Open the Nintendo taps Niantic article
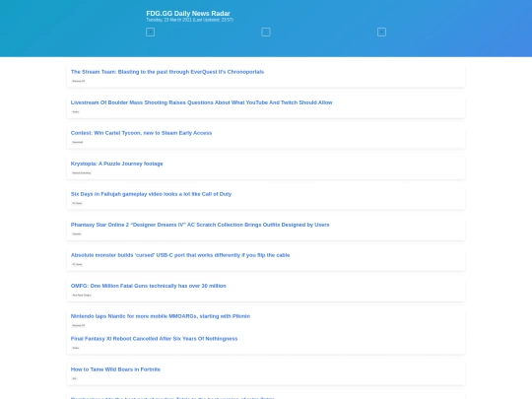 pyautogui.click(x=161, y=316)
